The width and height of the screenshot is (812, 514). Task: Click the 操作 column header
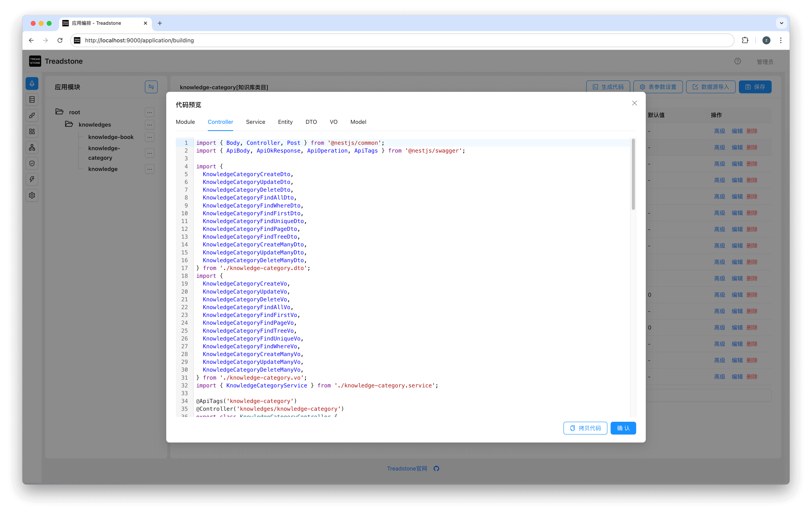coord(716,115)
